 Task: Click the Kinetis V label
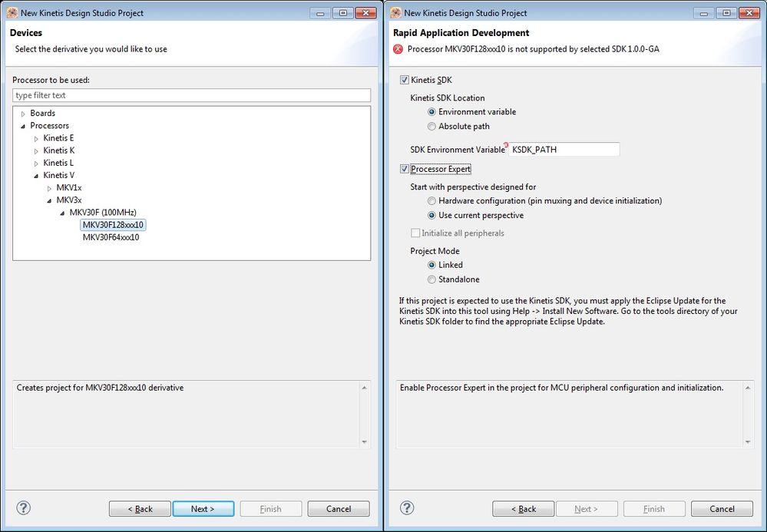click(58, 175)
